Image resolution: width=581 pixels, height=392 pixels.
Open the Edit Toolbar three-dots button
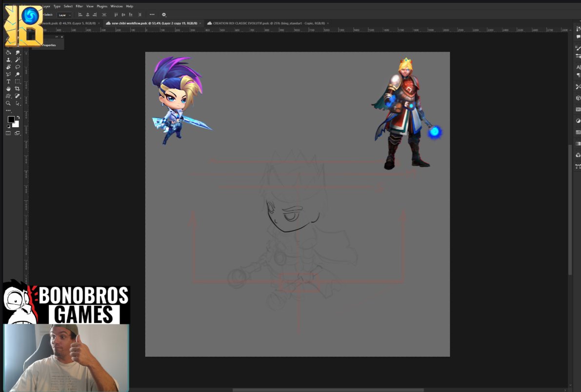click(8, 110)
